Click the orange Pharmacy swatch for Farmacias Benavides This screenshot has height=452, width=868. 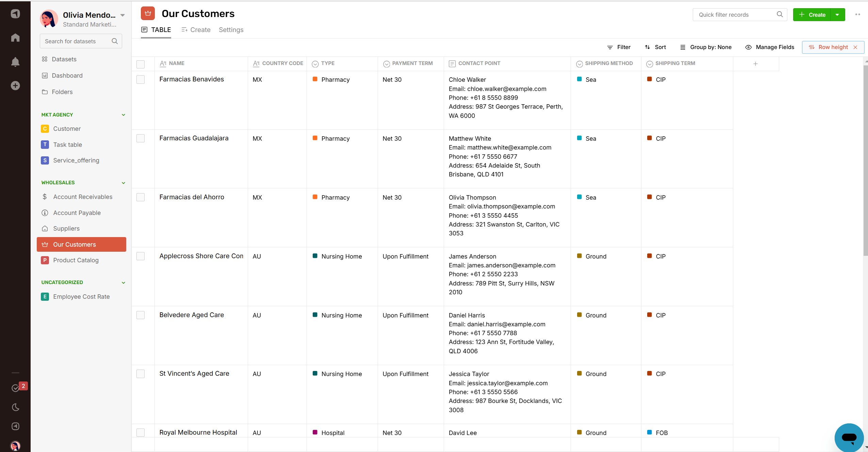click(315, 79)
